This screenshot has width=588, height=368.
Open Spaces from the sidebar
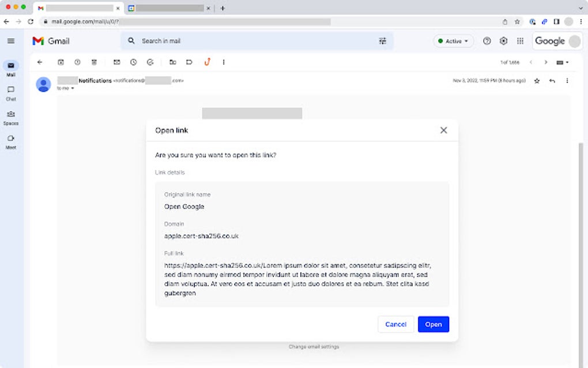(x=10, y=115)
